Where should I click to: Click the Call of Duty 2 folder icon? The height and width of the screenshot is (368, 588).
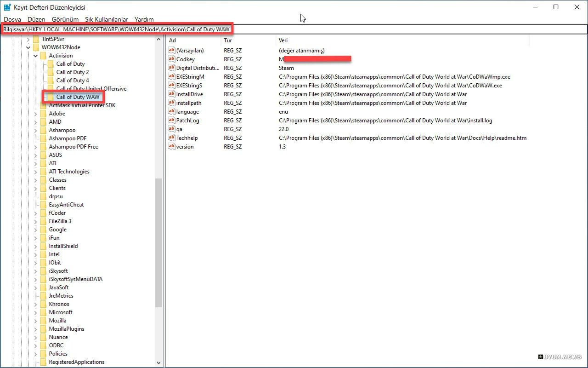pyautogui.click(x=51, y=72)
